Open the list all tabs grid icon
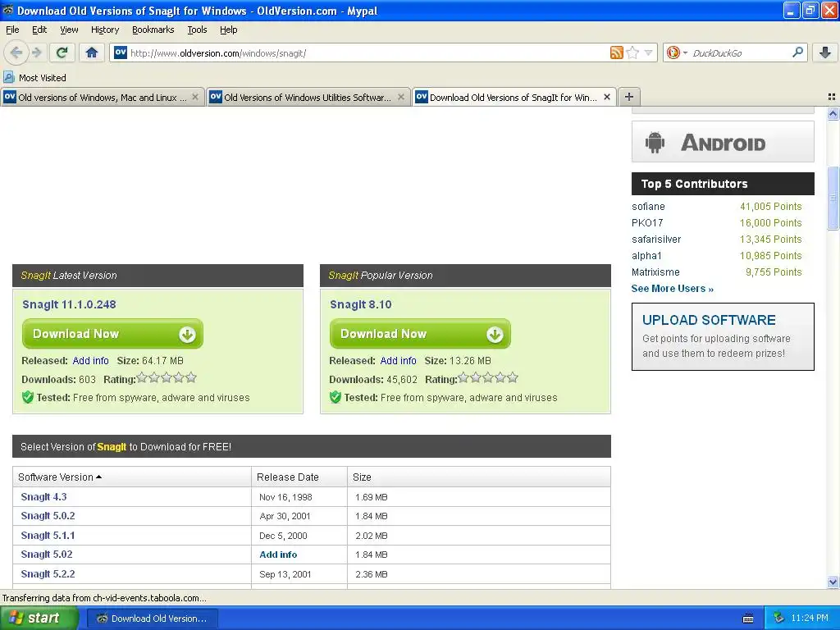840x630 pixels. 832,97
